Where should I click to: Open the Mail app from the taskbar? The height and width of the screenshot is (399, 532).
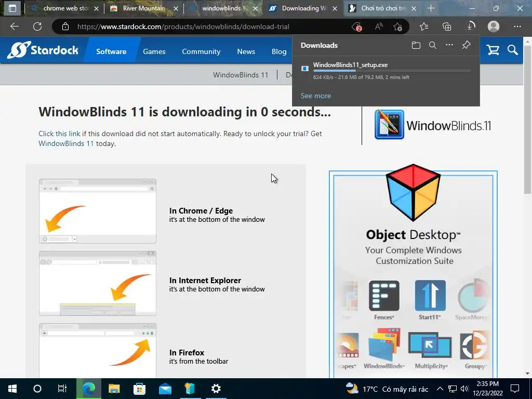(165, 389)
